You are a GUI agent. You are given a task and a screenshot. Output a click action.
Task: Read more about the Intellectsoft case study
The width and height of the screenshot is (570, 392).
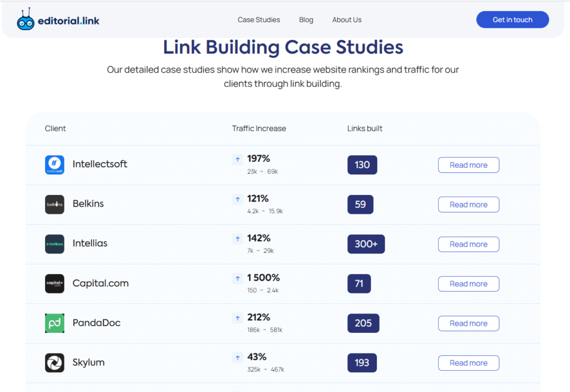468,165
